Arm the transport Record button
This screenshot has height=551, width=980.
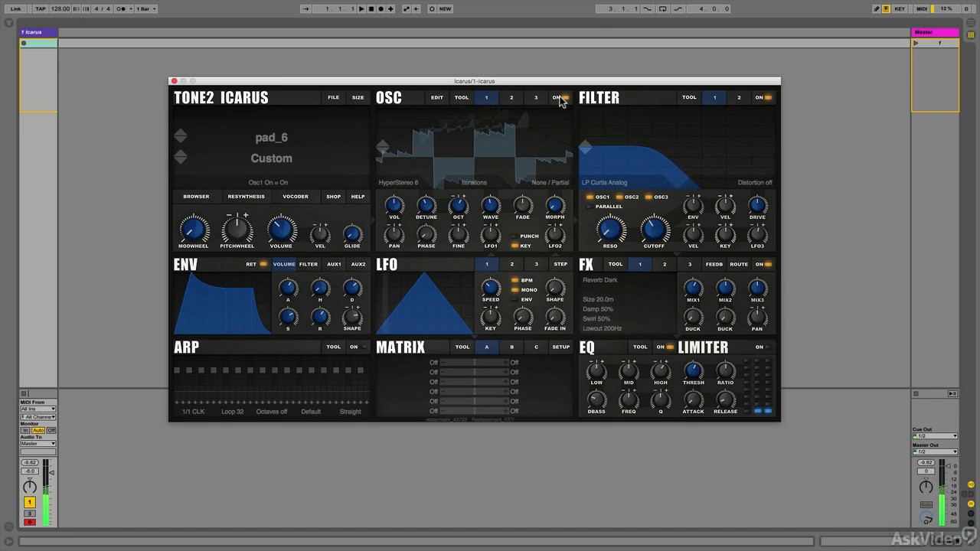coord(381,9)
